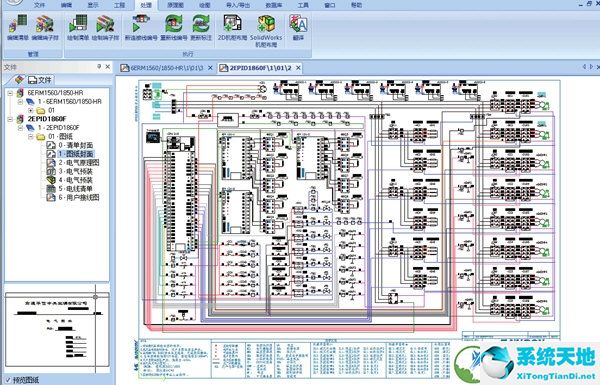
Task: Click the green 3D icon beside 4 - 电气预装
Action: [51, 180]
